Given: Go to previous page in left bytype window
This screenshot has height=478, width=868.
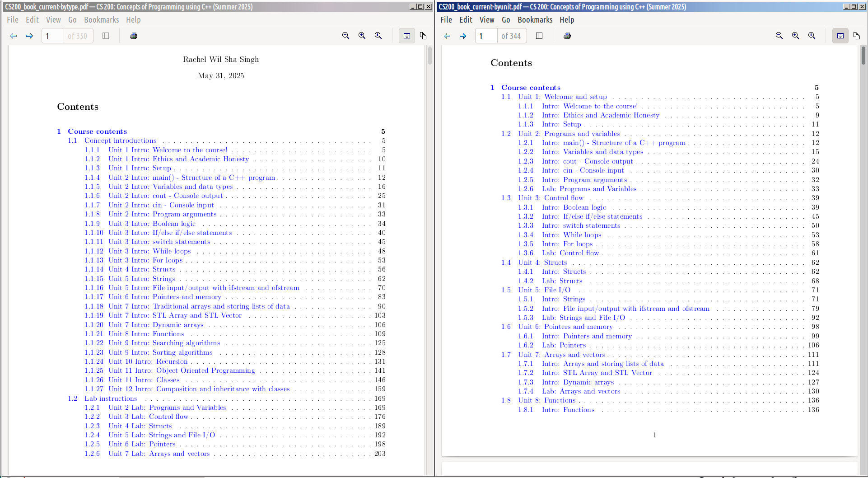Looking at the screenshot, I should pyautogui.click(x=14, y=36).
